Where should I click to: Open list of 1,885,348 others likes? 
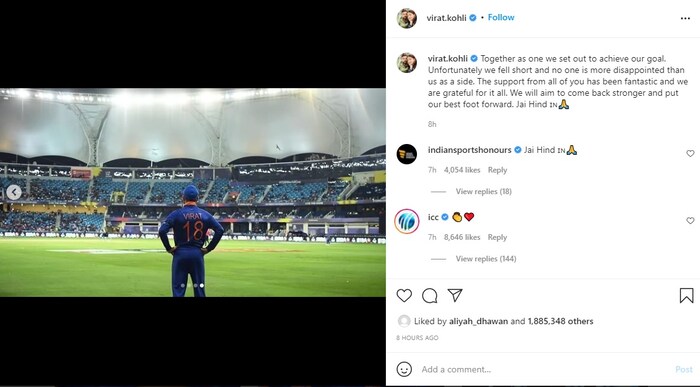click(x=560, y=321)
